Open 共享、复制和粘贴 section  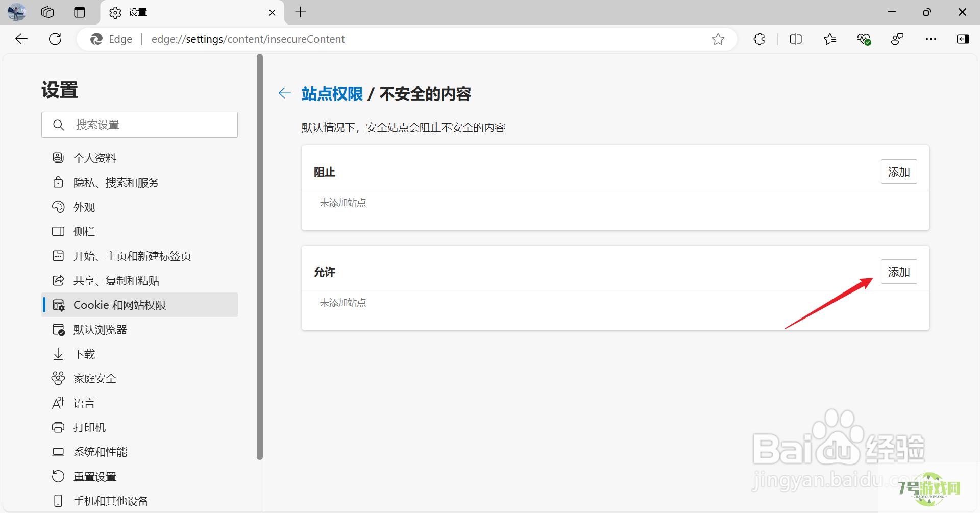139,280
